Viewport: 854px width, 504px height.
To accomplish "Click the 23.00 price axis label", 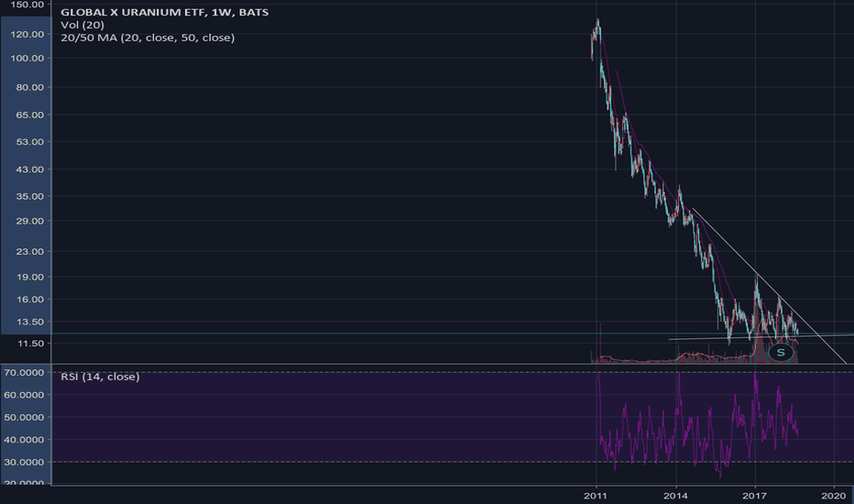I will pos(30,251).
